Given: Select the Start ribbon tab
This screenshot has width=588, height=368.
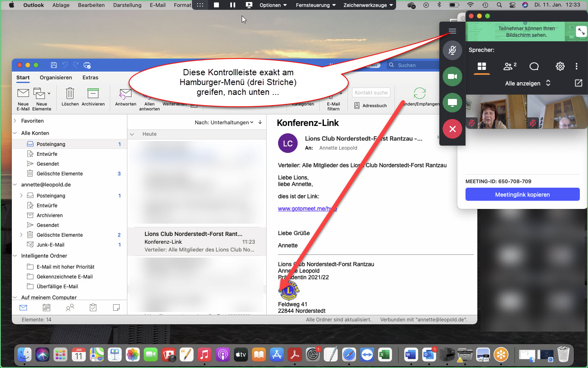Looking at the screenshot, I should [x=23, y=78].
